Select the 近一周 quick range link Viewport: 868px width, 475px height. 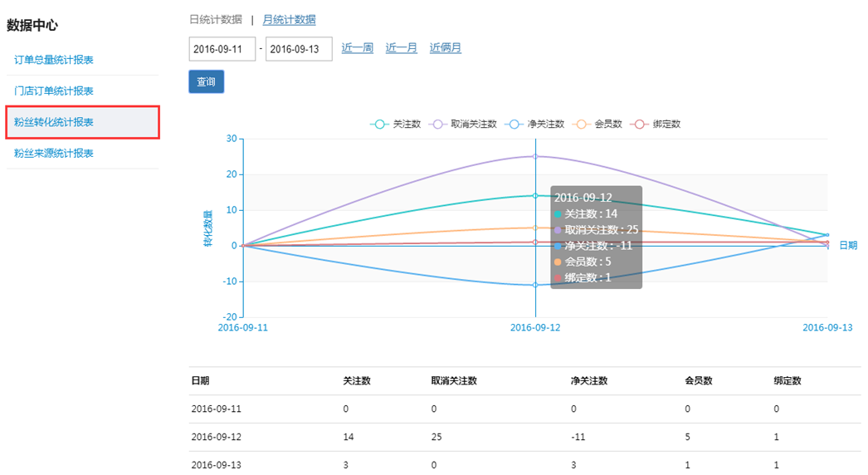coord(358,48)
